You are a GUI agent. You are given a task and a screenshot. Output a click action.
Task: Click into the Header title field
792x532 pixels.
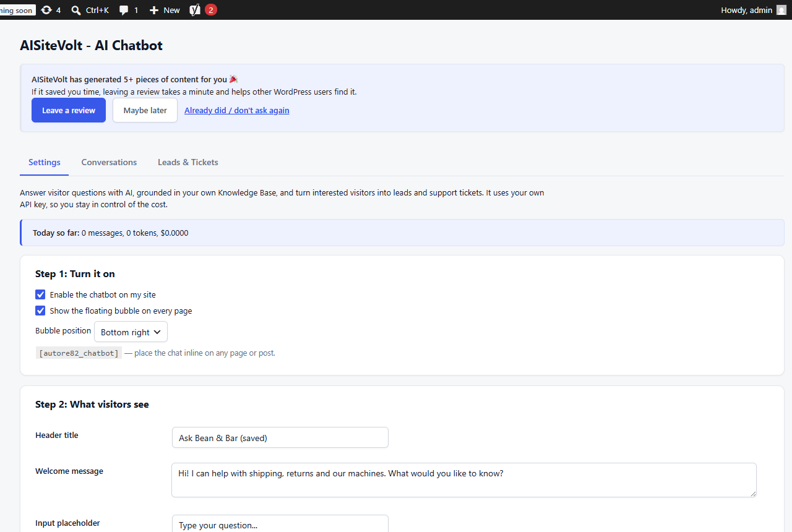280,437
